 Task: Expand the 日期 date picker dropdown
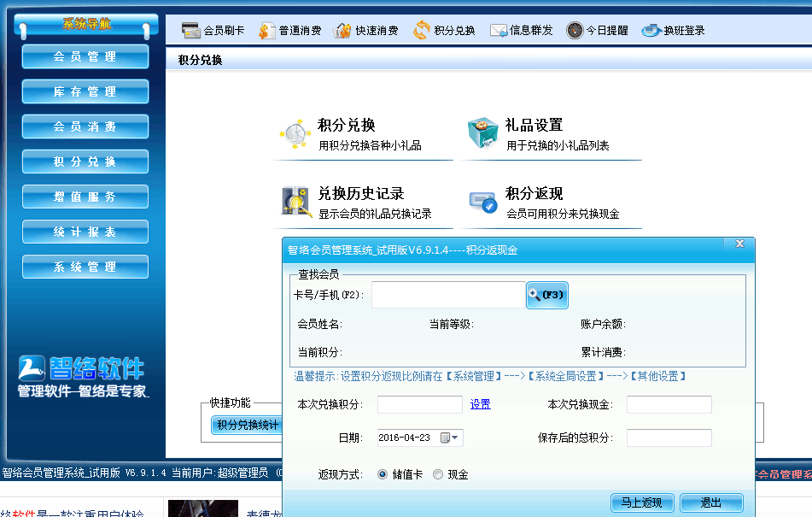(x=455, y=438)
